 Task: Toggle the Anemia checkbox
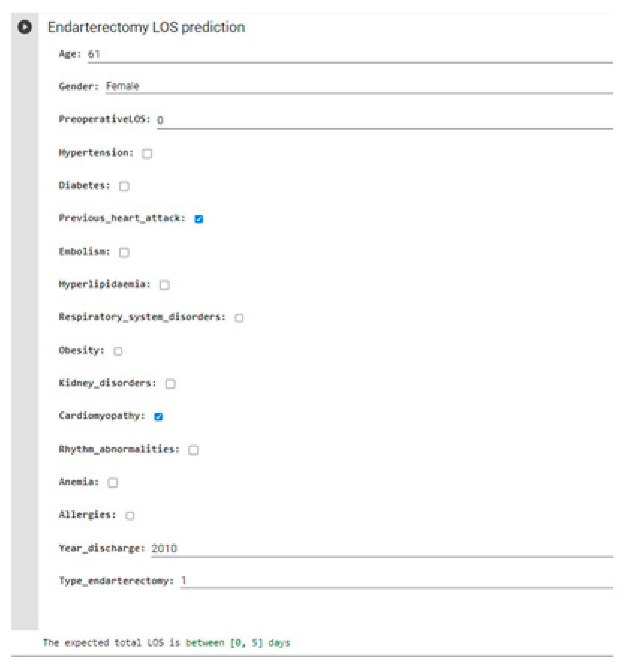click(x=113, y=483)
